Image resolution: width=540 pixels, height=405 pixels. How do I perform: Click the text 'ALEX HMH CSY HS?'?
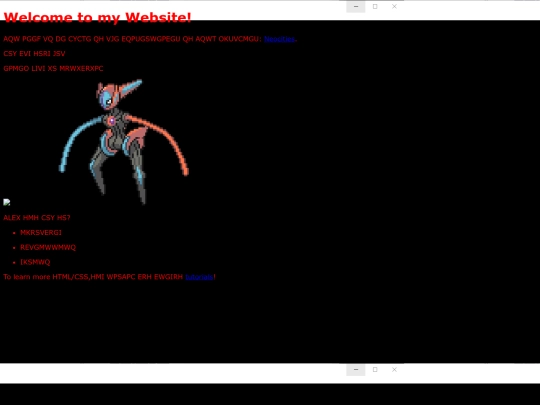(37, 218)
